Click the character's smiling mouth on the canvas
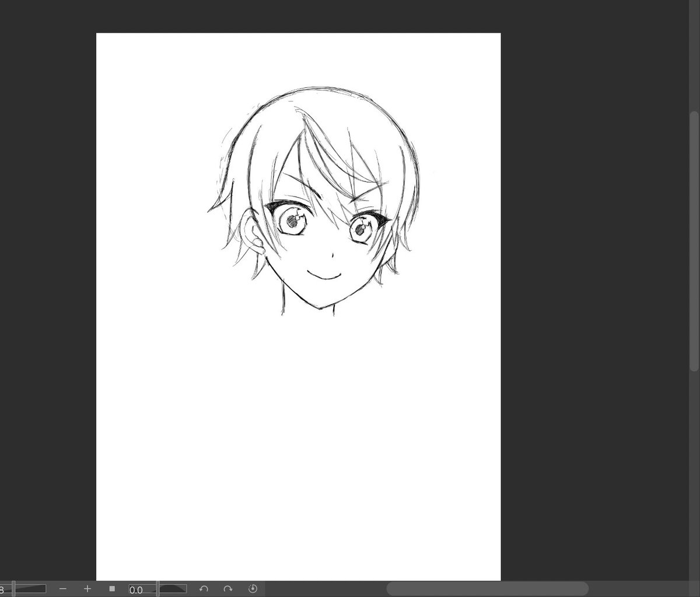The height and width of the screenshot is (597, 700). (x=324, y=275)
